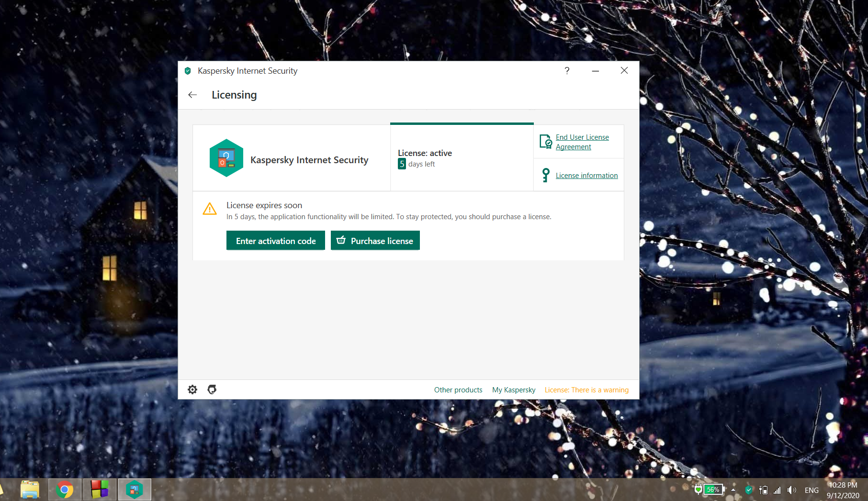Click 'License: There is a warning' status link

[586, 390]
